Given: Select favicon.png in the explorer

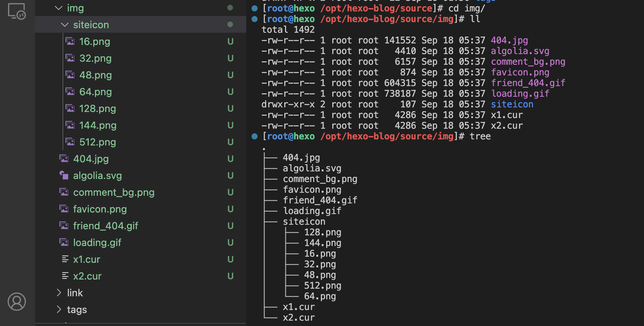Looking at the screenshot, I should click(100, 209).
